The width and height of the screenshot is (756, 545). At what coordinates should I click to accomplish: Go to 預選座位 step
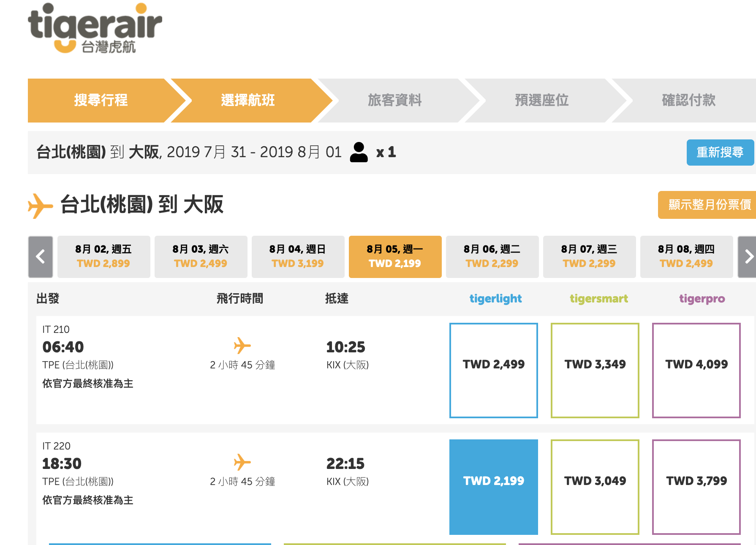tap(542, 101)
